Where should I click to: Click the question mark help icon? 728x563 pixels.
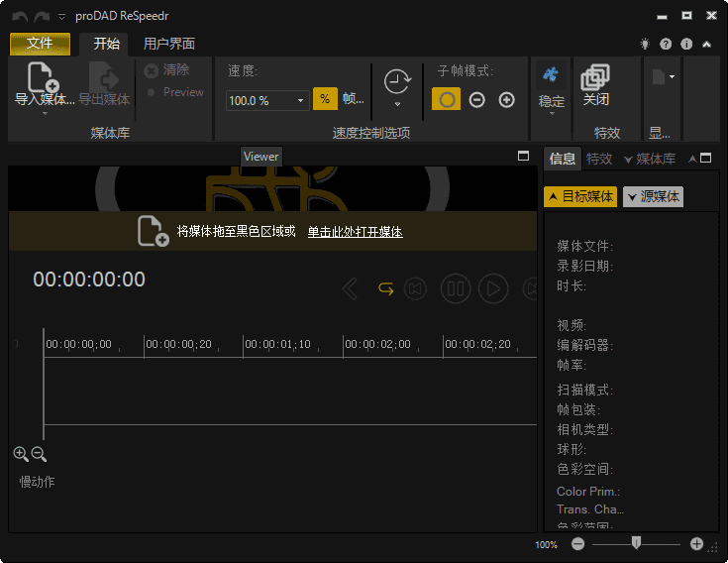pyautogui.click(x=666, y=44)
